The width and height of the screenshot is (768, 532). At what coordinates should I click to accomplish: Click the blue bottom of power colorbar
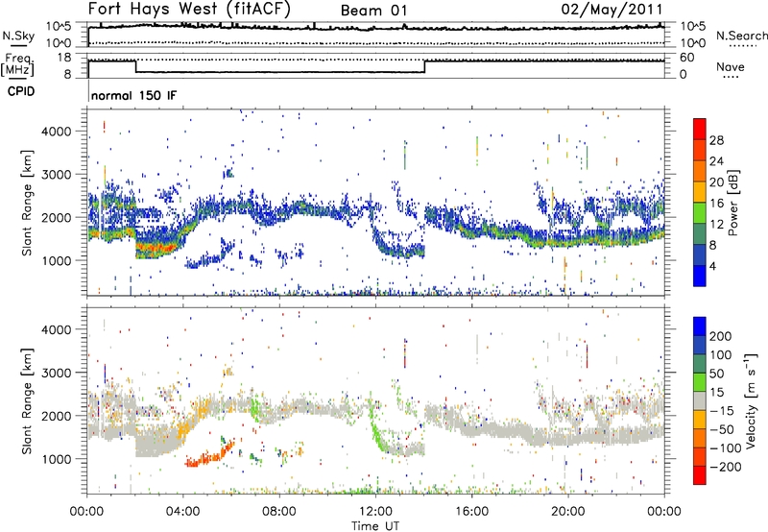(x=700, y=277)
